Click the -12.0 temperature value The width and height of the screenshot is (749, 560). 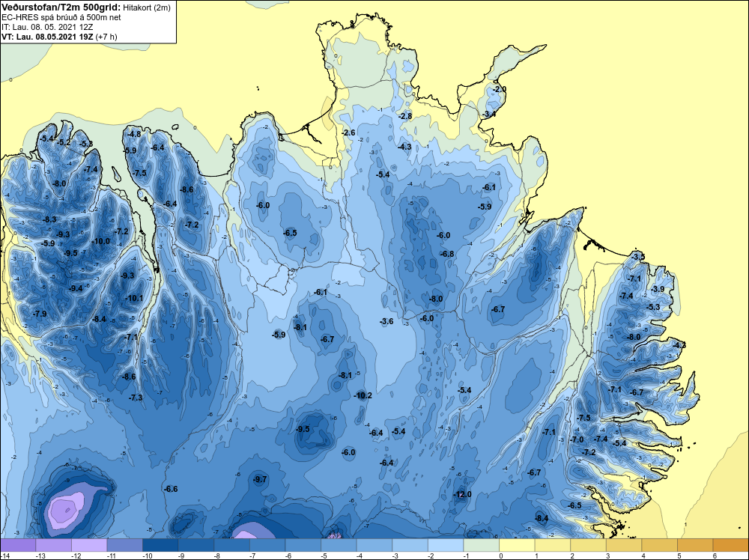pyautogui.click(x=461, y=495)
